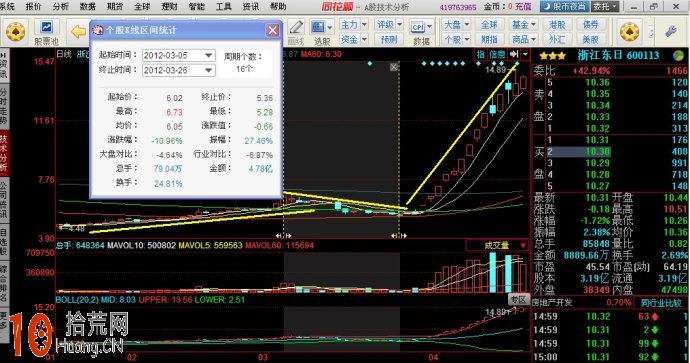This screenshot has width=690, height=363.
Task: Open the 选股 stock picker icon
Action: pyautogui.click(x=322, y=33)
